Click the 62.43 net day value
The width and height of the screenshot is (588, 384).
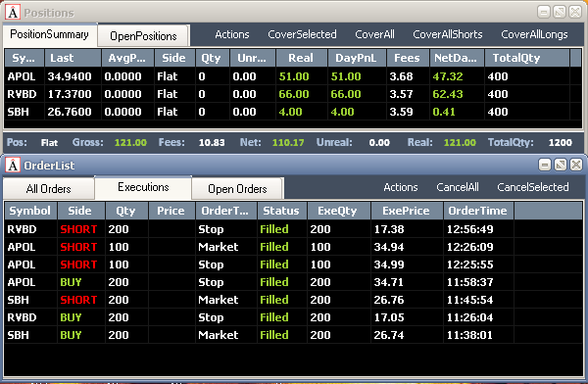pyautogui.click(x=448, y=94)
